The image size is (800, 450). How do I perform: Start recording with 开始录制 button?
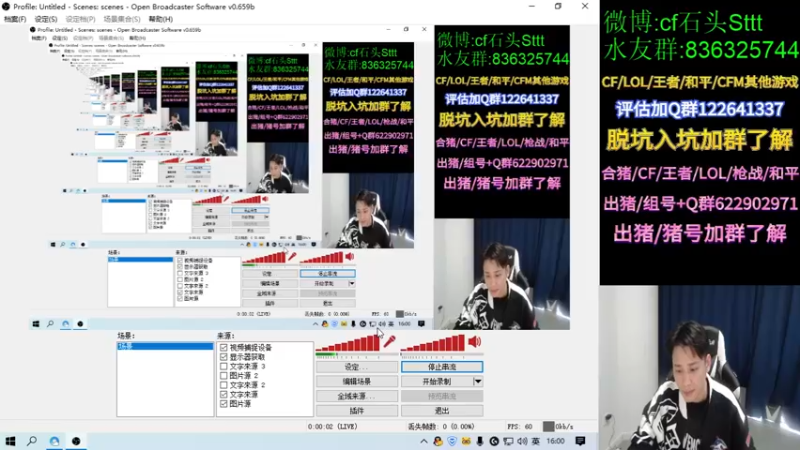point(437,381)
